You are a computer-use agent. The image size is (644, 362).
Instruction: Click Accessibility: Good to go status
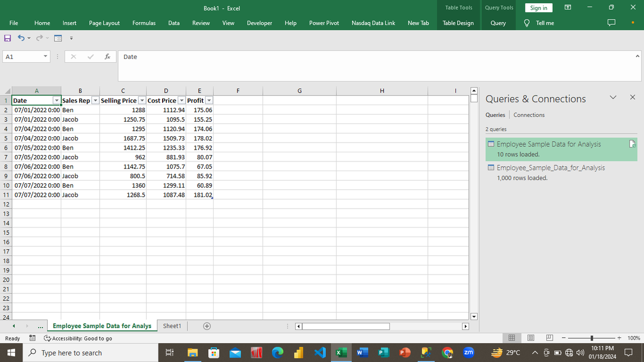[x=79, y=338]
